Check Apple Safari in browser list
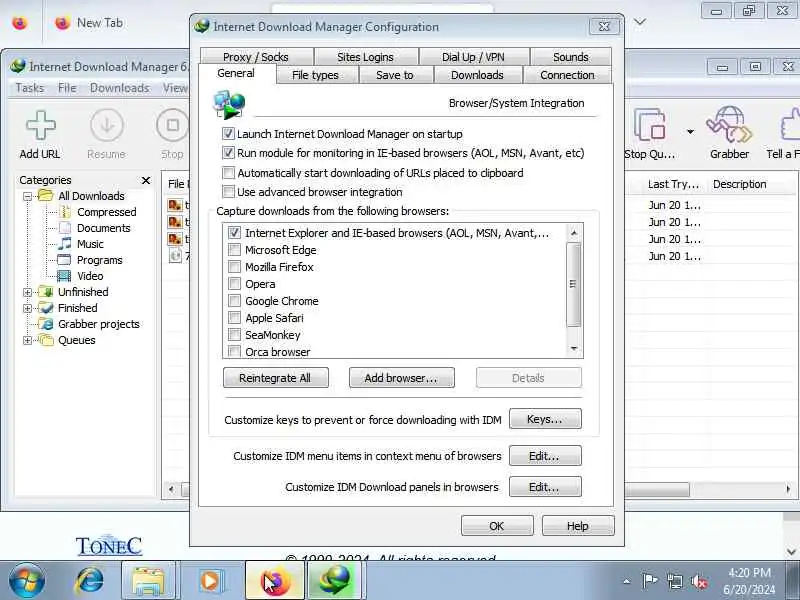 click(234, 318)
